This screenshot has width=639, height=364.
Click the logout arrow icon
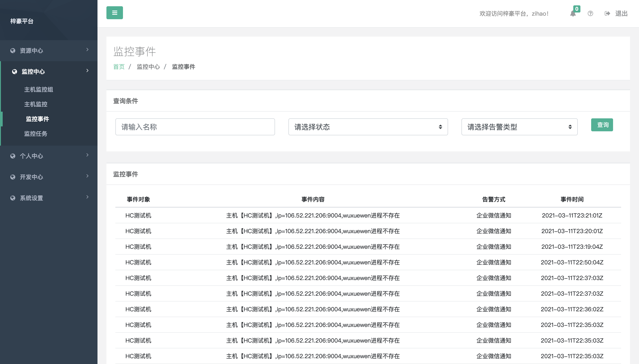pos(607,13)
